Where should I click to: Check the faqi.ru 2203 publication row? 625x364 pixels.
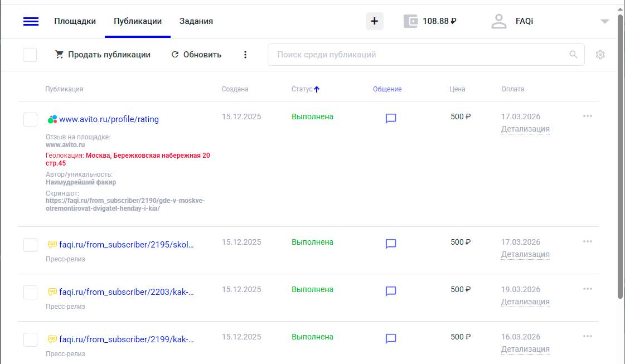30,292
